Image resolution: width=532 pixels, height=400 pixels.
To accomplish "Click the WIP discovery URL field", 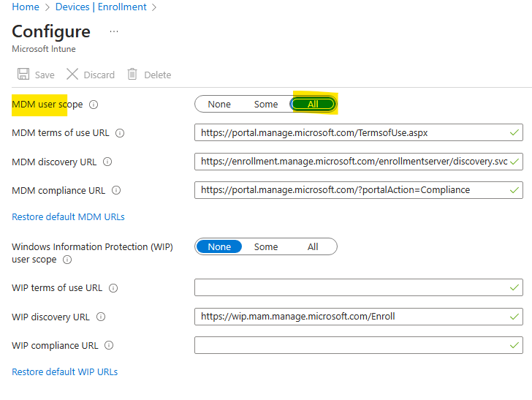I will tap(359, 317).
